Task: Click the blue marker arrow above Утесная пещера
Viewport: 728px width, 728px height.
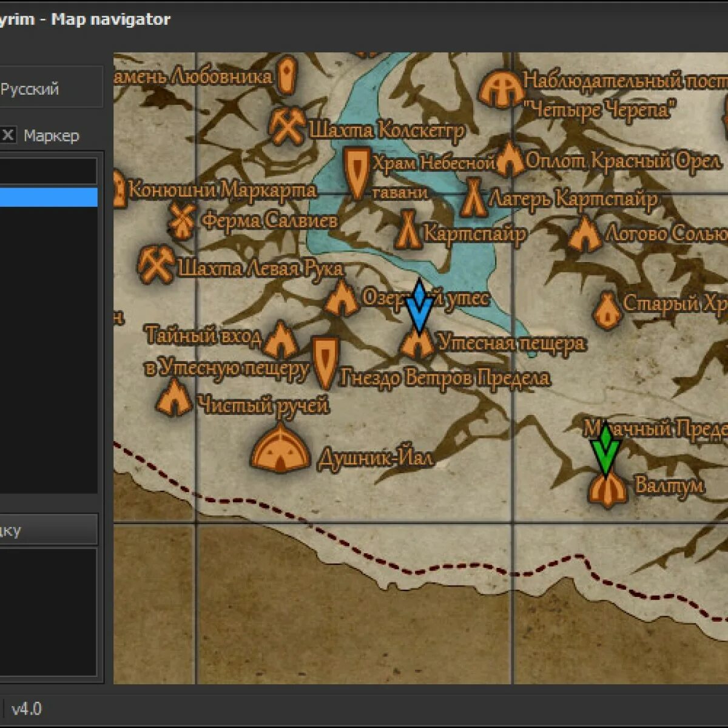Action: point(418,307)
